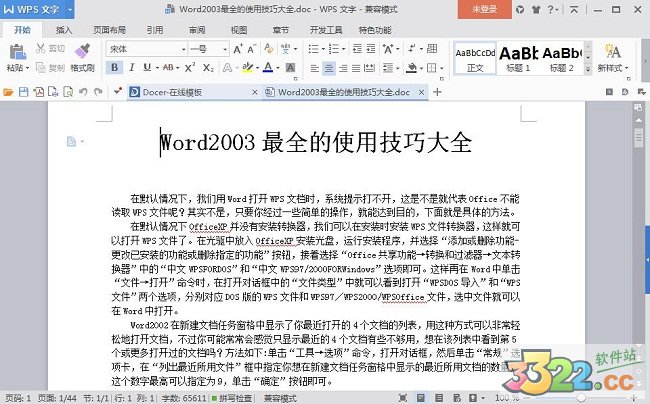The image size is (650, 404).
Task: Open highlight color dropdown arrow
Action: (257, 68)
